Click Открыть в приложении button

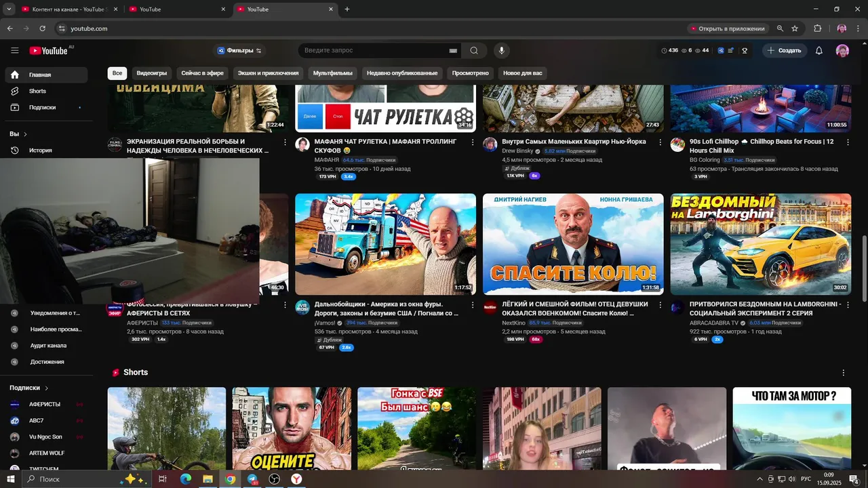pyautogui.click(x=727, y=28)
